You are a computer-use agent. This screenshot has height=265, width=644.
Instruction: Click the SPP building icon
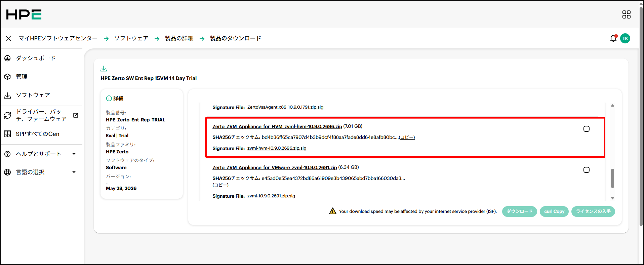tap(7, 134)
